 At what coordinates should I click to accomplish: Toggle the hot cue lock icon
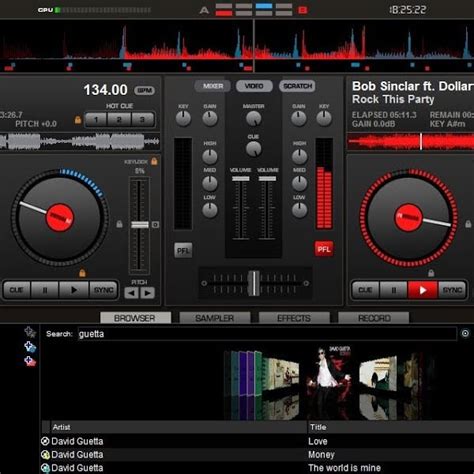coord(78,119)
